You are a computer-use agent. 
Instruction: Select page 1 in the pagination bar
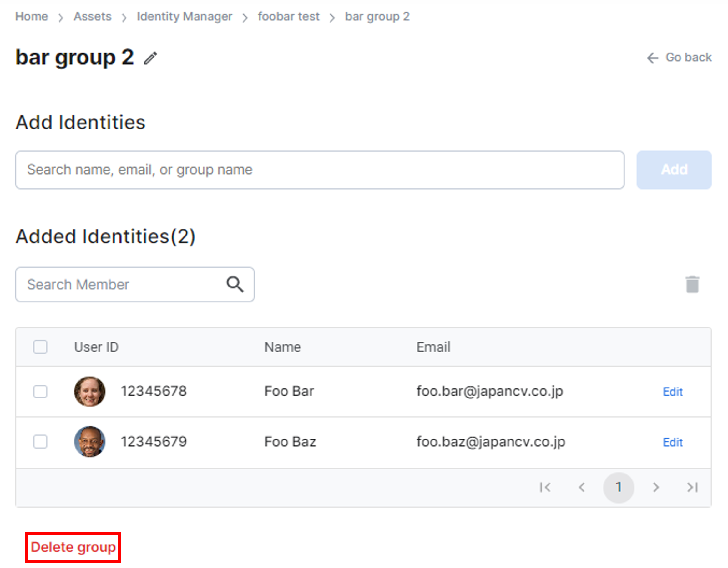(619, 487)
